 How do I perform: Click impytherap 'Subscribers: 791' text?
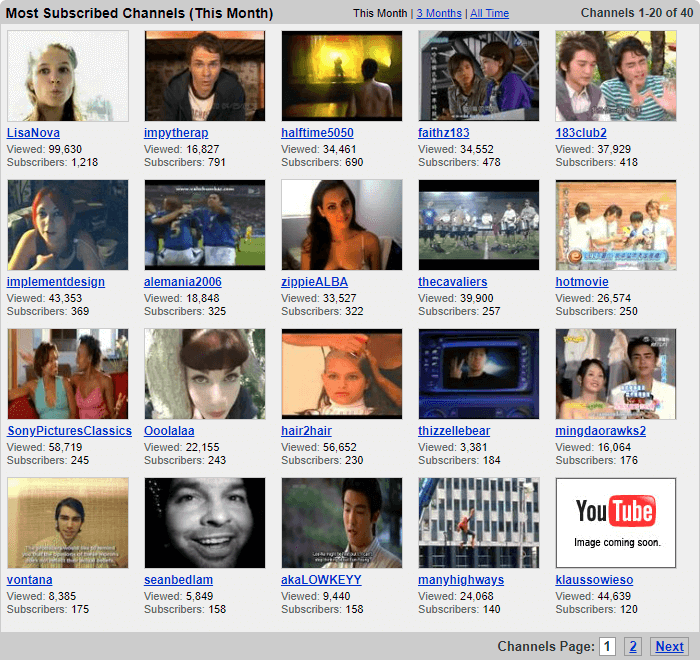[x=185, y=162]
